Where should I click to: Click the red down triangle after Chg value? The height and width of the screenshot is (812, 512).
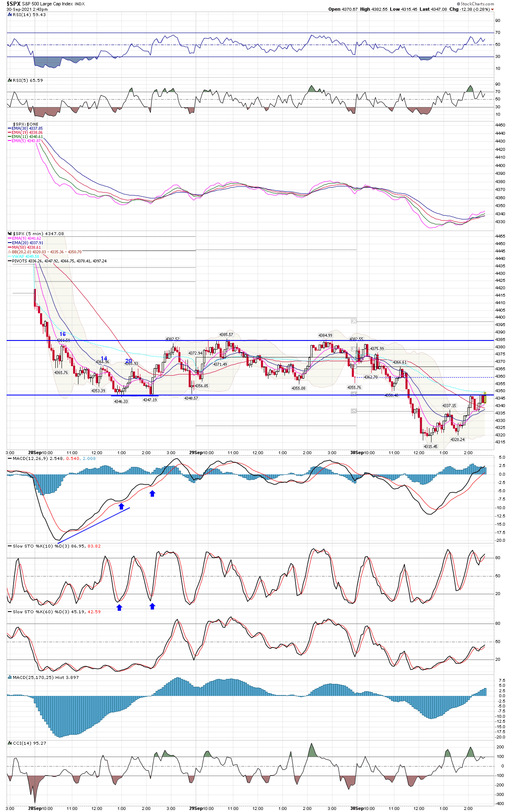tap(492, 10)
